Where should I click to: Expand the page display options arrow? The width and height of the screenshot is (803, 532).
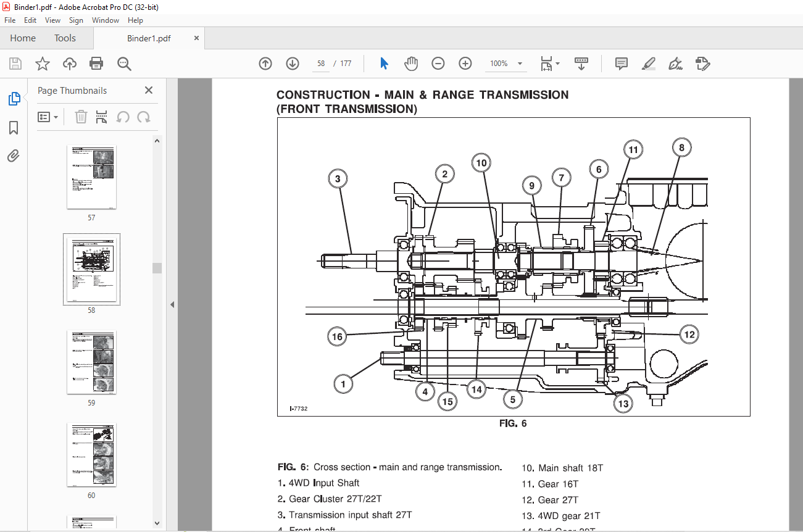(x=558, y=64)
